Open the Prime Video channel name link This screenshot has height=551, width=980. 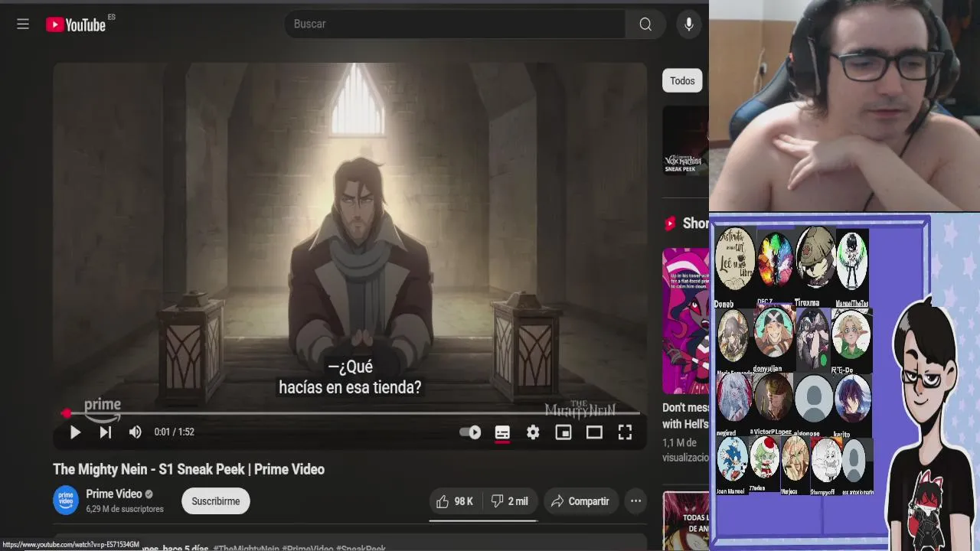click(x=114, y=494)
